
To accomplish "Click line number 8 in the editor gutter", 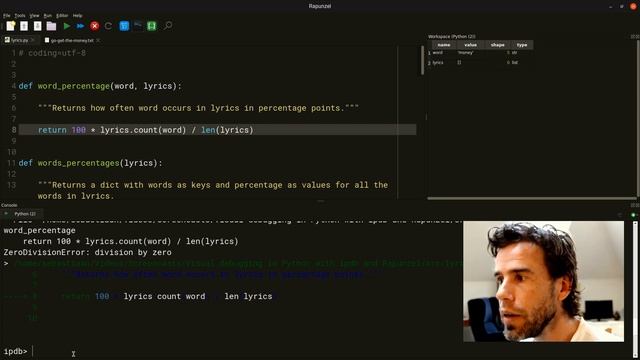I will click(14, 130).
